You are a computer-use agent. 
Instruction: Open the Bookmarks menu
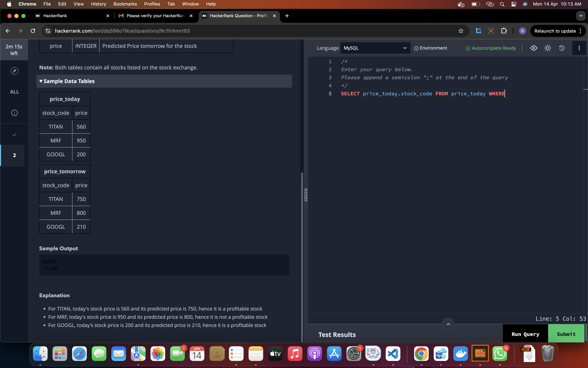tap(125, 4)
